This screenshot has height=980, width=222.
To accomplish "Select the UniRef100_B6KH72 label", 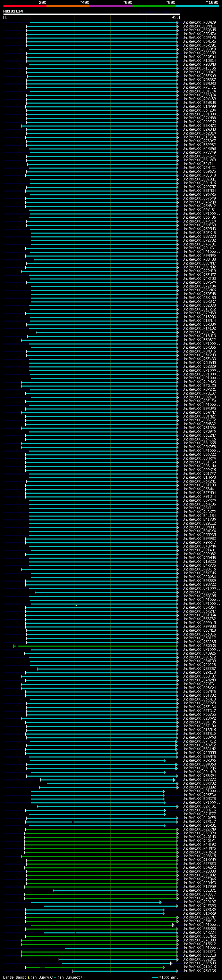I will coord(199,125).
